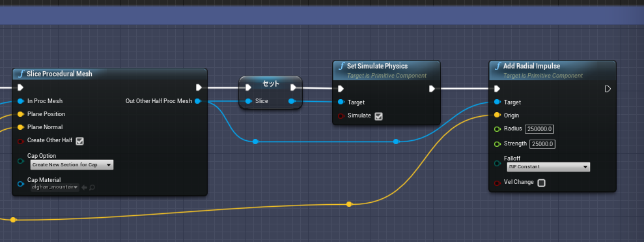This screenshot has height=242, width=644.
Task: Click the セット node input execution pin
Action: coord(248,87)
